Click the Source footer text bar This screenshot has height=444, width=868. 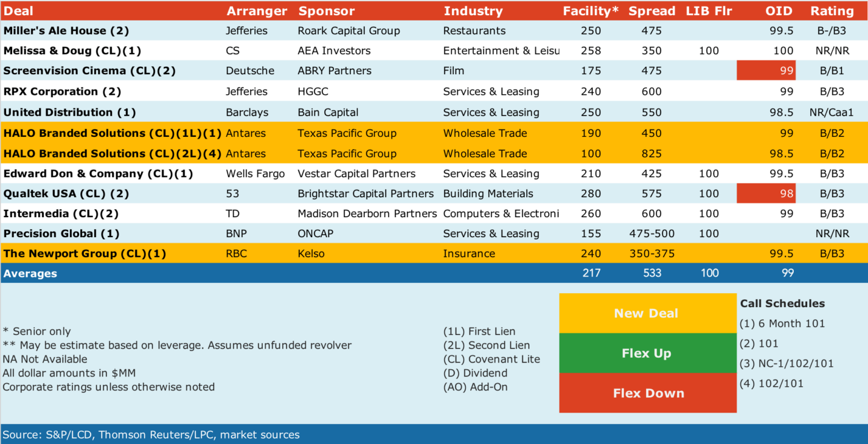[434, 434]
